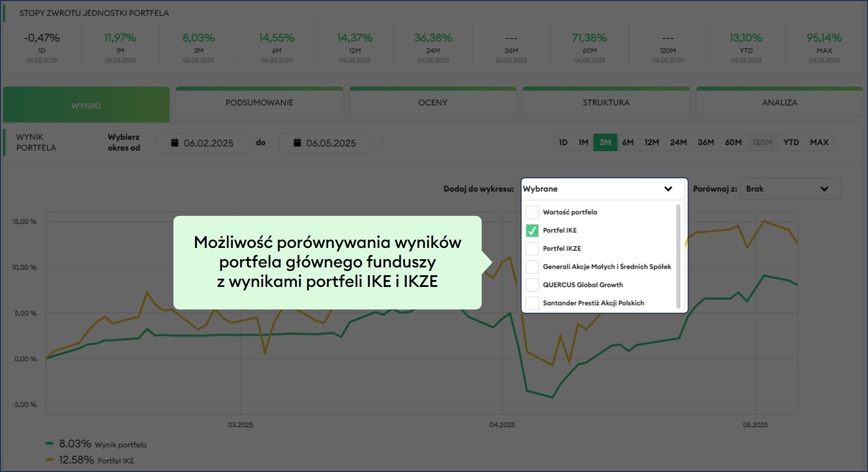Screen dimensions: 868x472
Task: Open the Porównaj z Brak dropdown
Action: click(x=790, y=189)
